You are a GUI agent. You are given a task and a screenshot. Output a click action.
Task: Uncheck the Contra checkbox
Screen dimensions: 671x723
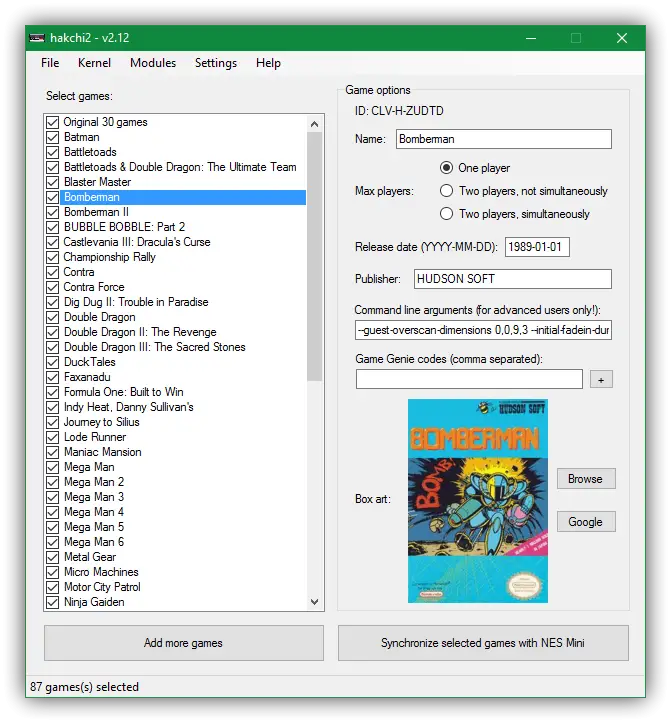click(53, 272)
